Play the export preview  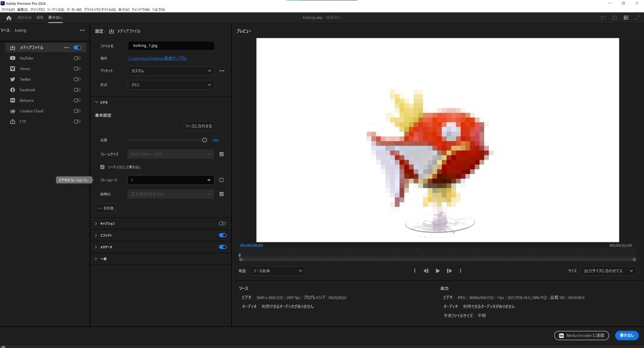[438, 271]
